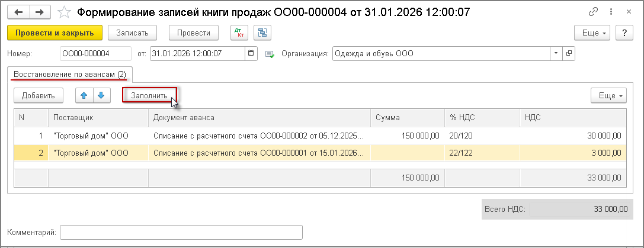This screenshot has width=644, height=248.
Task: Sort table by the Поставщик column header
Action: click(98, 117)
